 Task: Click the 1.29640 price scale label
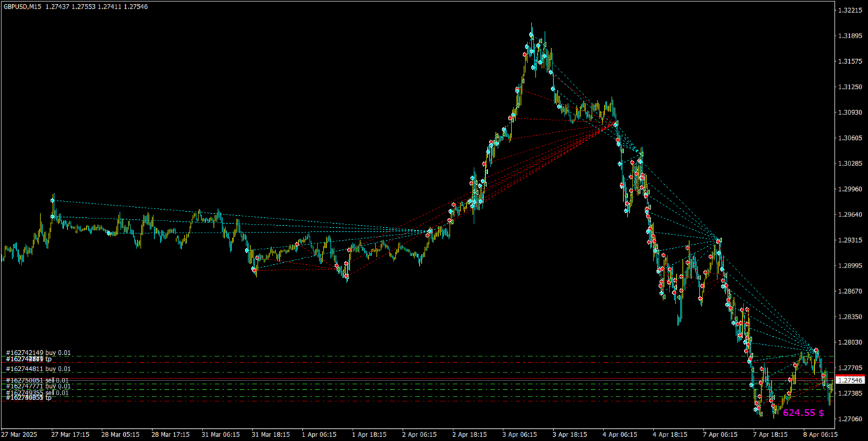coord(851,215)
